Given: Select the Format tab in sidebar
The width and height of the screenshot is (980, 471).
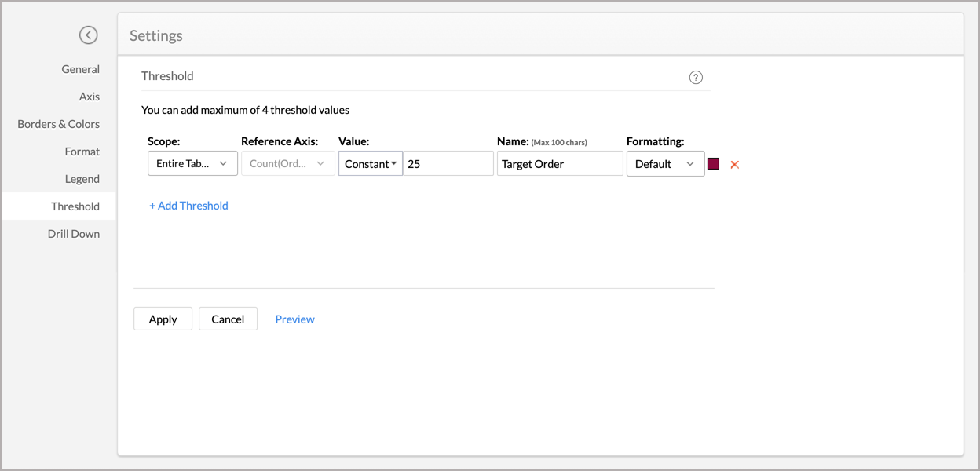Looking at the screenshot, I should (82, 152).
